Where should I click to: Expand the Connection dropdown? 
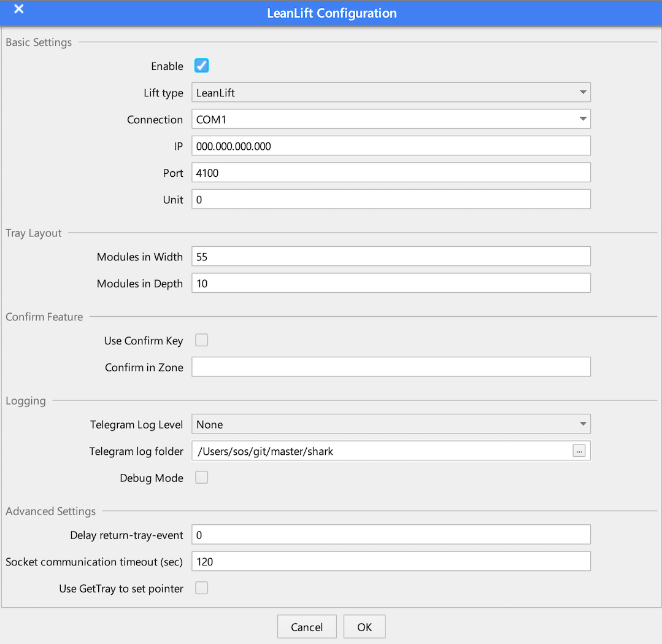391,119
